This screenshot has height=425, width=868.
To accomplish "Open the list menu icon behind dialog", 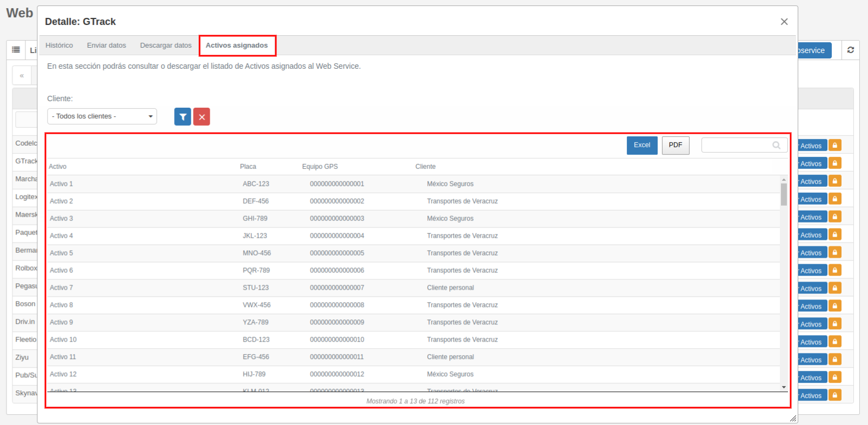I will [16, 50].
